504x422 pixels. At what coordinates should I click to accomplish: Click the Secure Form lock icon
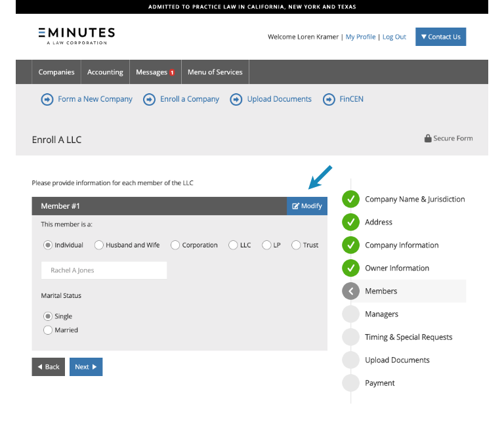(x=428, y=138)
